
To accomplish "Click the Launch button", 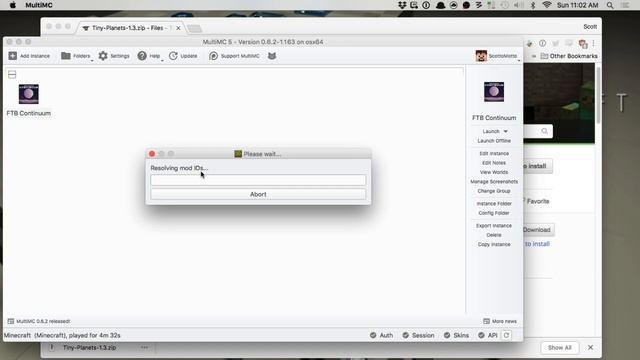I will (491, 131).
